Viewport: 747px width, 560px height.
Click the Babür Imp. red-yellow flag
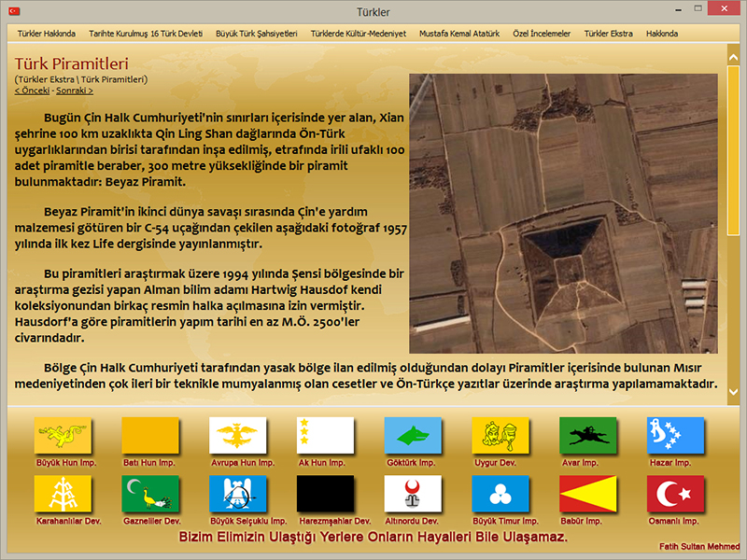coord(587,494)
